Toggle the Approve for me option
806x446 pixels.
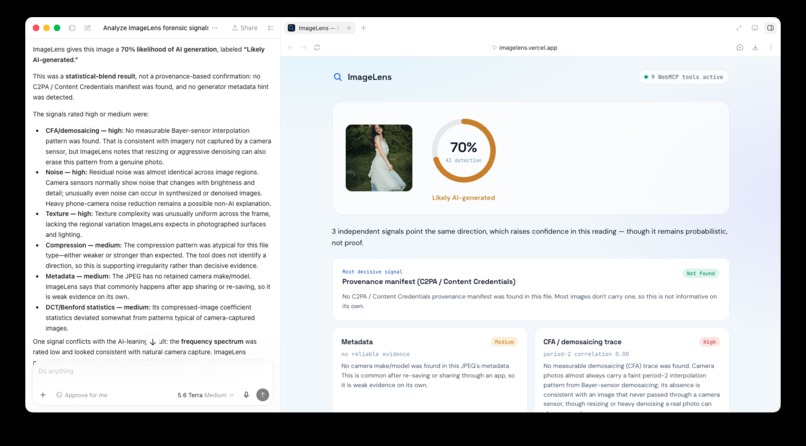82,395
